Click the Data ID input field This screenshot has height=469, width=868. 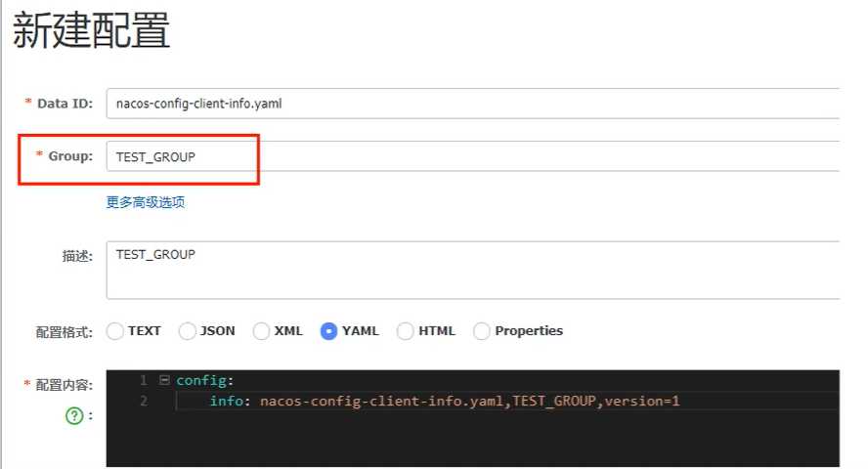(x=473, y=104)
